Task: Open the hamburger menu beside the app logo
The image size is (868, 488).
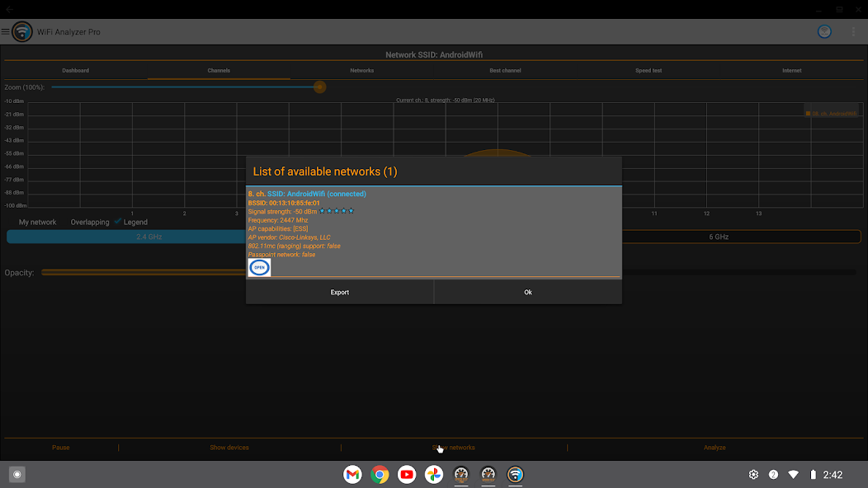Action: tap(6, 32)
